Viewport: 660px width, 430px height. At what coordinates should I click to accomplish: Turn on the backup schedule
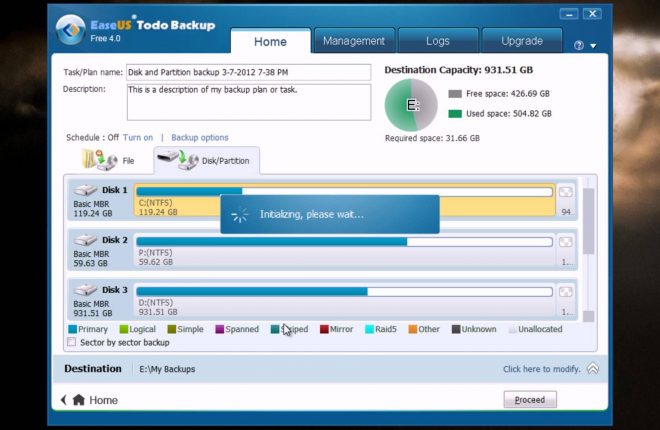(138, 138)
